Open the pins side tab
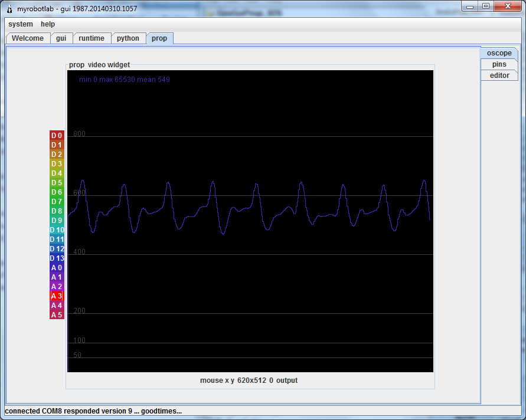The height and width of the screenshot is (420, 526). (x=499, y=64)
